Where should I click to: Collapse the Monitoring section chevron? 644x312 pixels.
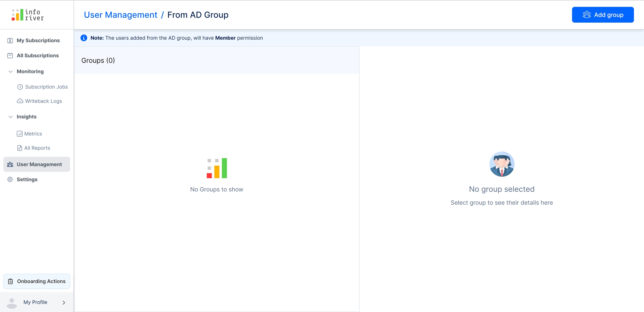[x=11, y=72]
